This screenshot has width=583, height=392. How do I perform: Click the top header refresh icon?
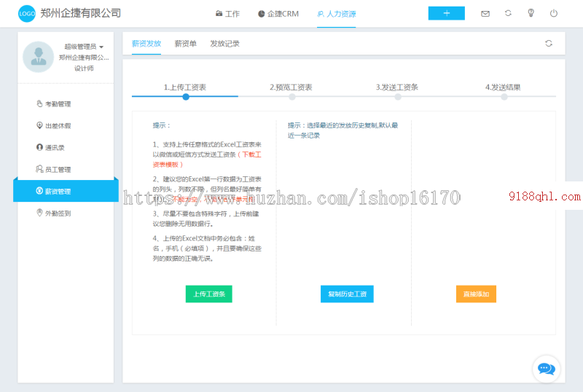(x=508, y=13)
